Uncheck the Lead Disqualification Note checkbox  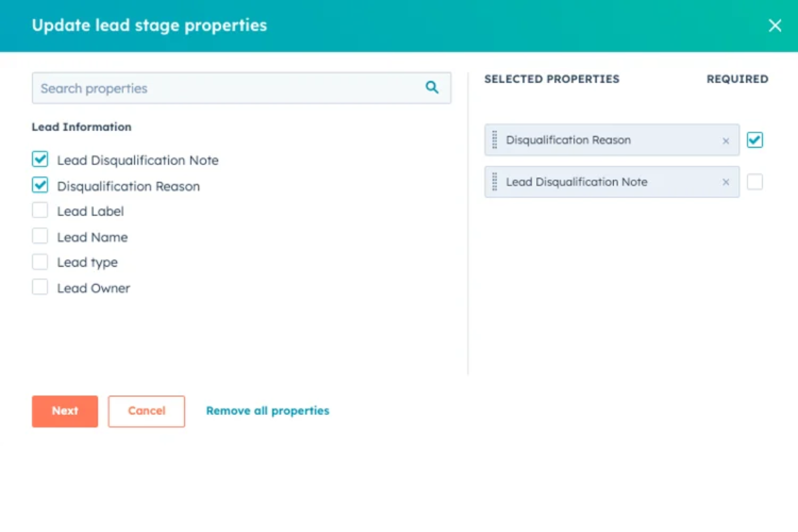pos(41,160)
